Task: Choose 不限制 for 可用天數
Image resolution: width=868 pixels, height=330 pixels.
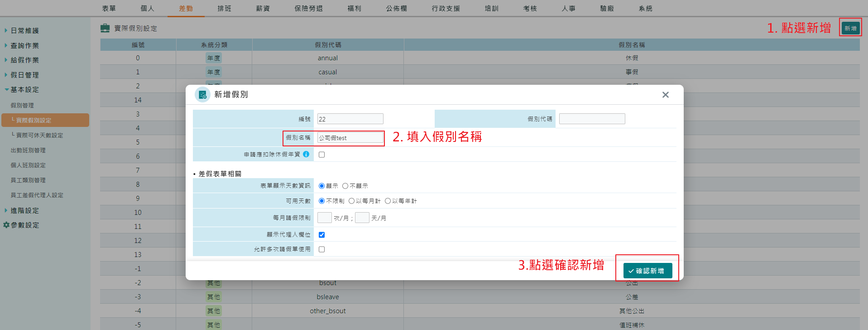Action: point(321,201)
